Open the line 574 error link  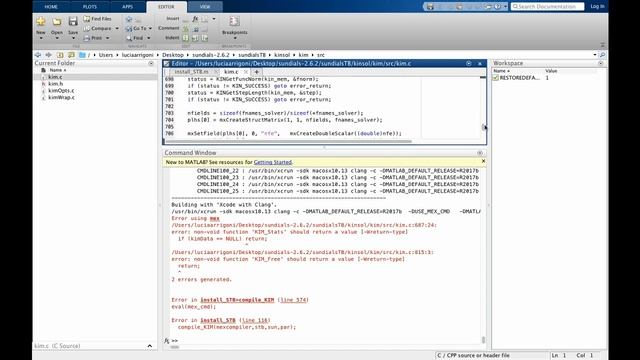[293, 300]
